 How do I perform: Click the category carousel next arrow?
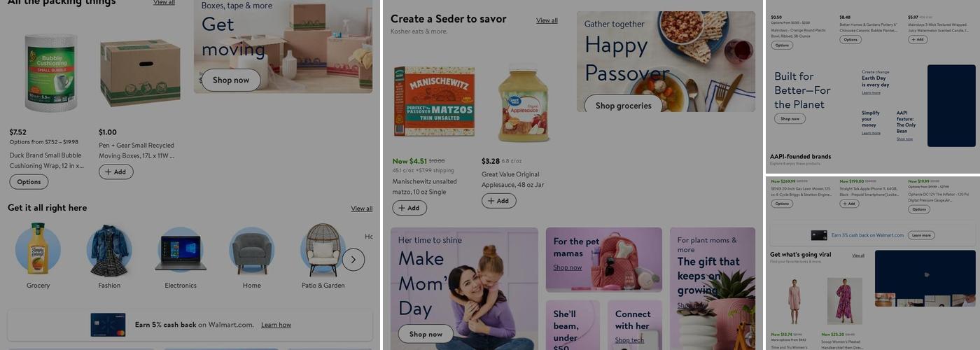point(353,260)
